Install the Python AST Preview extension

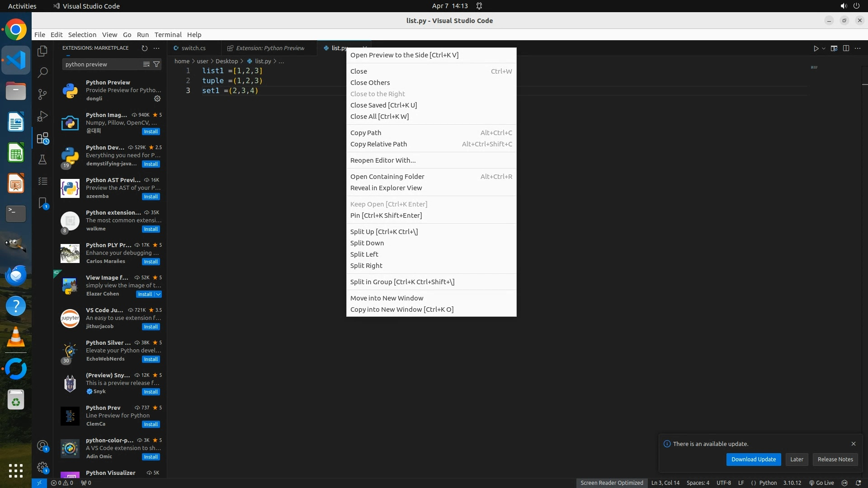coord(151,197)
